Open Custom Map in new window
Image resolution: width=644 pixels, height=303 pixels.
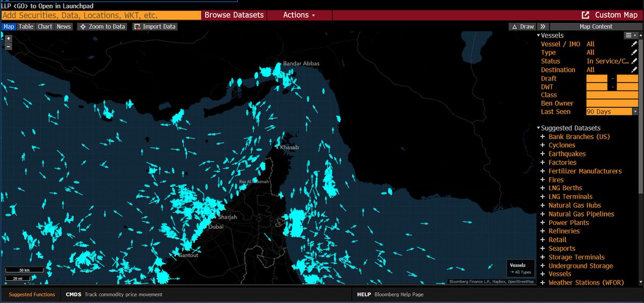click(610, 15)
